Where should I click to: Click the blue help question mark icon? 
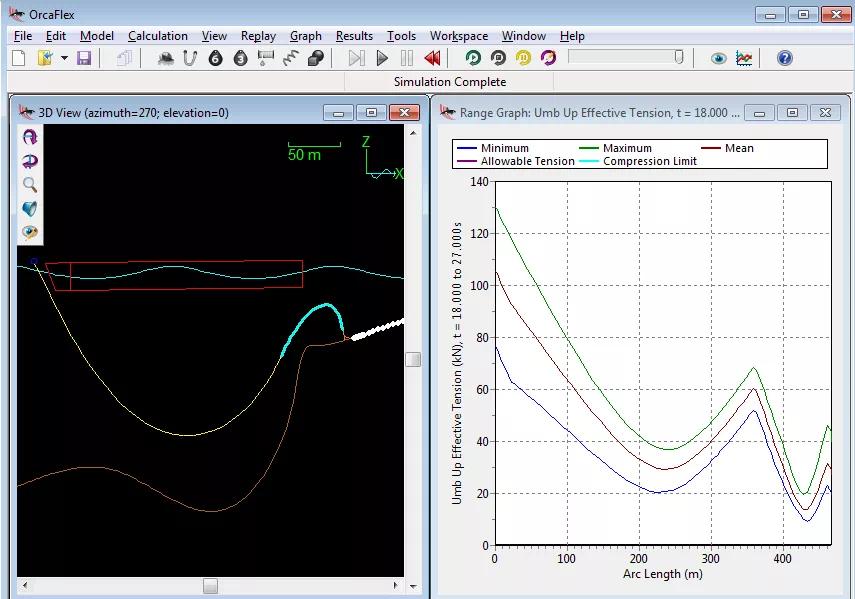[x=785, y=59]
